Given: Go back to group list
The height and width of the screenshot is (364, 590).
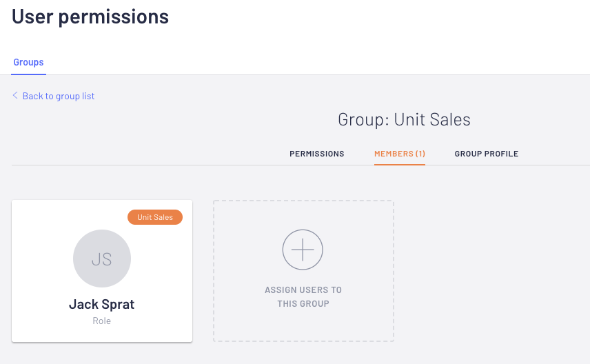Looking at the screenshot, I should point(59,96).
